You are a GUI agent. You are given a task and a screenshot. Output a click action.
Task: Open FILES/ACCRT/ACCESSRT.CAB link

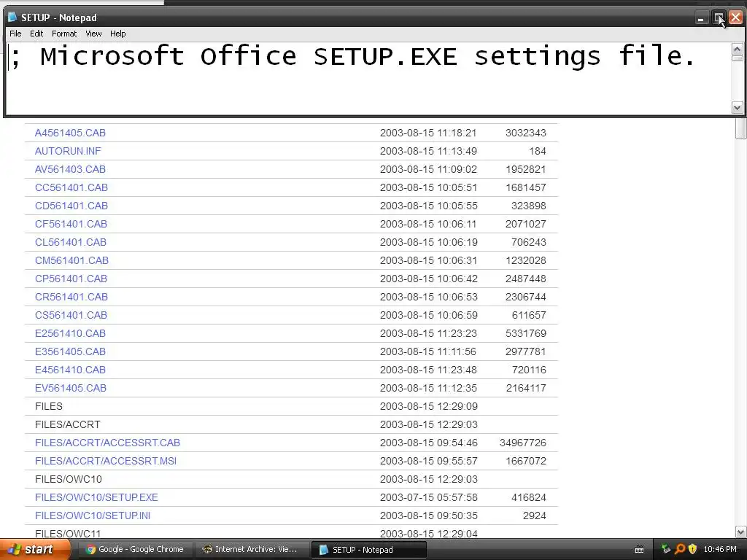coord(107,443)
